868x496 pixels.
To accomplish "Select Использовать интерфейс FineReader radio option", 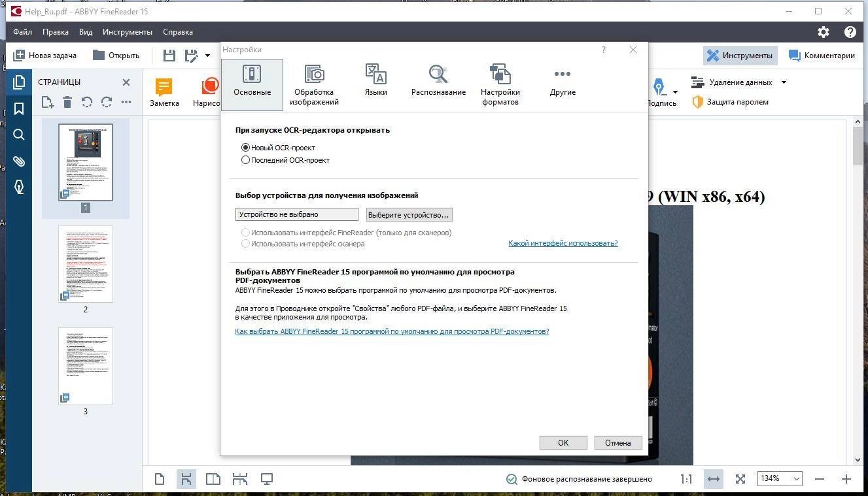I will tap(347, 233).
